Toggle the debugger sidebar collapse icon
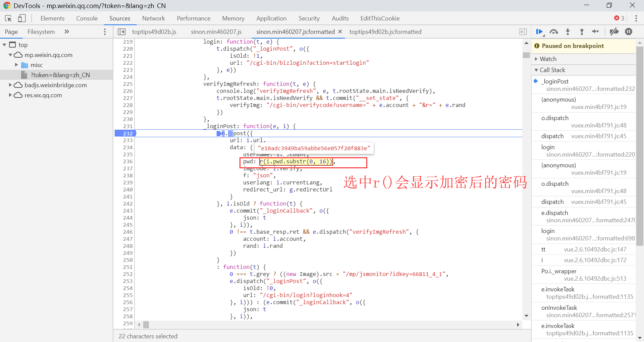The image size is (644, 342). 523,32
